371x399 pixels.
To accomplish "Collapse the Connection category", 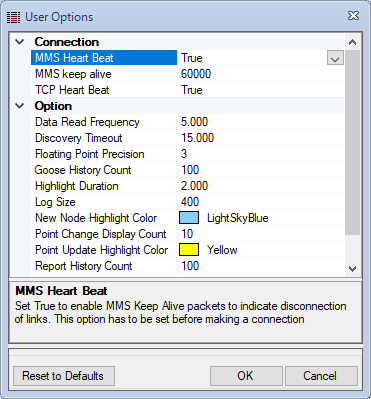I will click(20, 42).
